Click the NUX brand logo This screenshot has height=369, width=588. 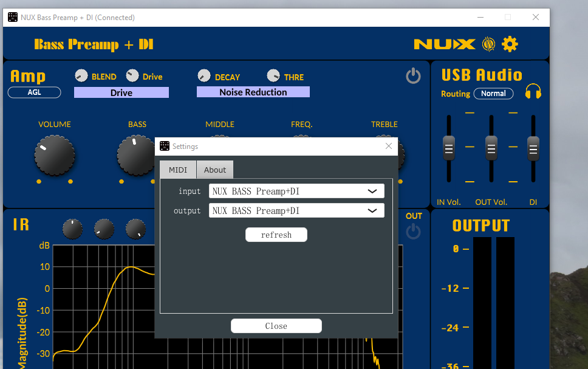click(445, 44)
